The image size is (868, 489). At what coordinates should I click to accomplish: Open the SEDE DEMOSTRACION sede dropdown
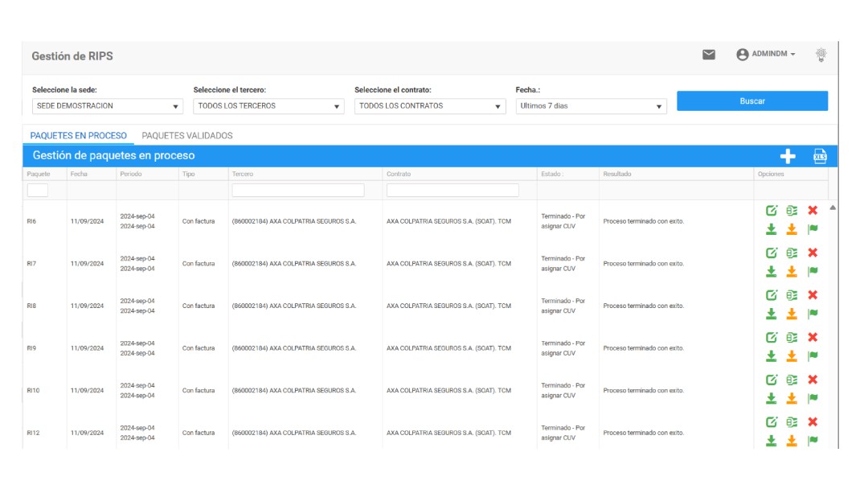coord(108,106)
